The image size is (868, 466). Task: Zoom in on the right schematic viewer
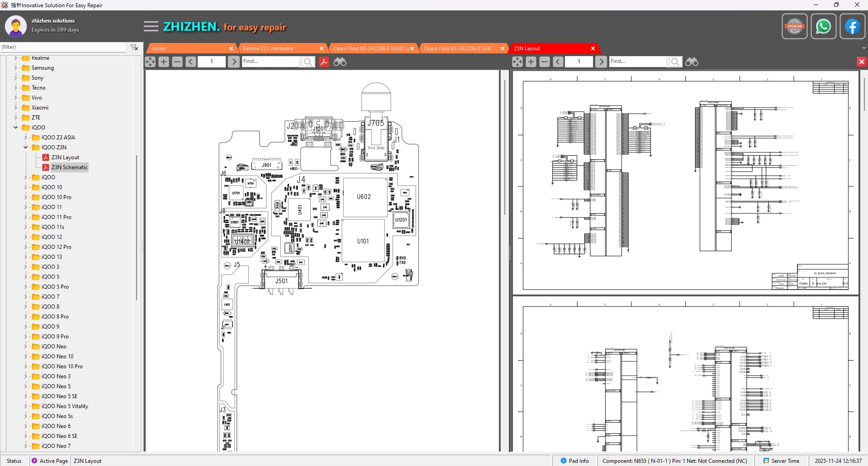(x=531, y=62)
